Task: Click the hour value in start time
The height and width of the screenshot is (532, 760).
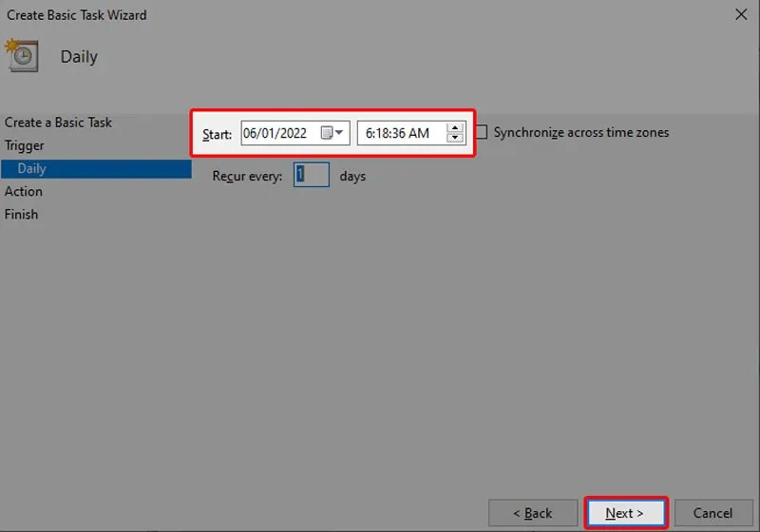Action: 369,134
